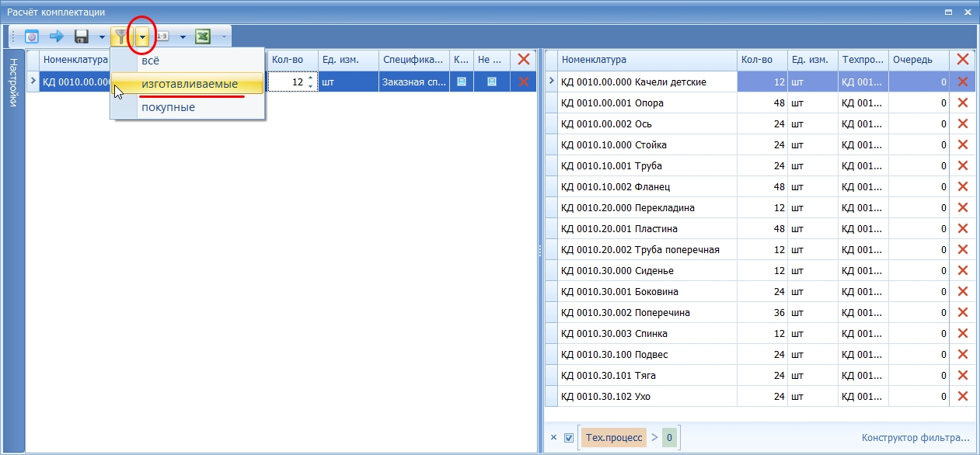
Task: Sort by the right table Кол-во header
Action: point(762,60)
